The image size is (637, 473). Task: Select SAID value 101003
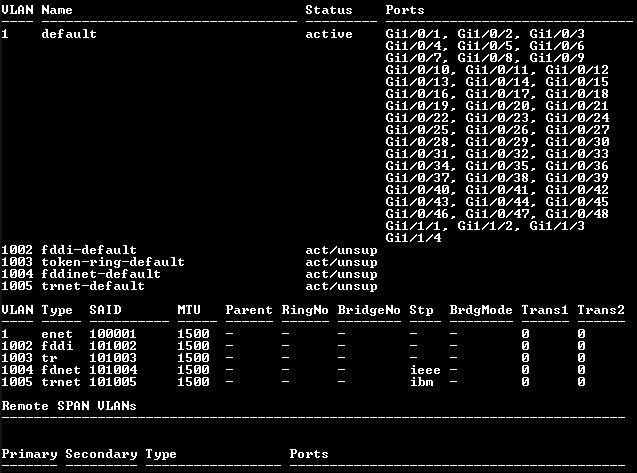click(x=113, y=358)
